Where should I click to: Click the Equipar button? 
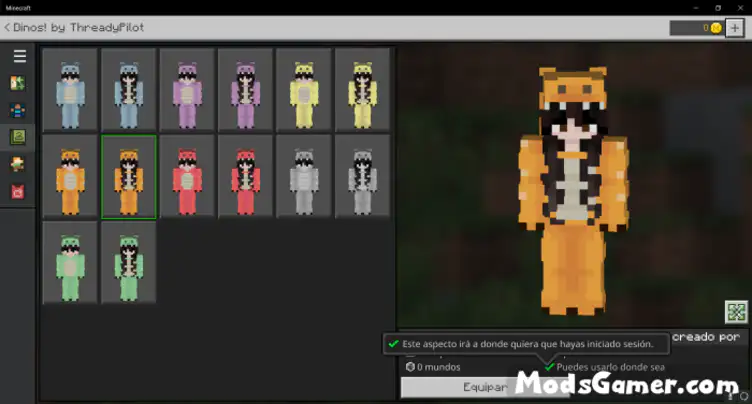[x=485, y=387]
